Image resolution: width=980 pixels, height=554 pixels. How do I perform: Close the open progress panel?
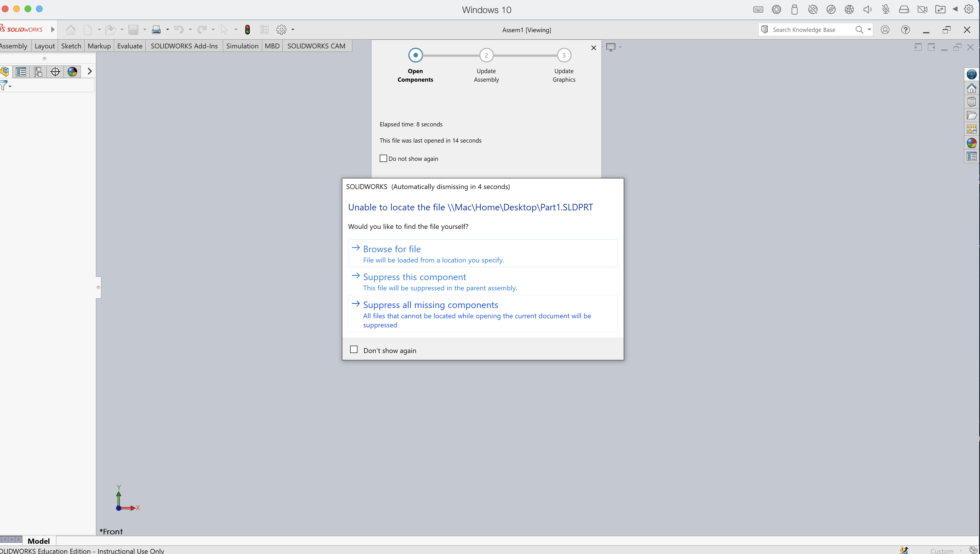point(593,48)
